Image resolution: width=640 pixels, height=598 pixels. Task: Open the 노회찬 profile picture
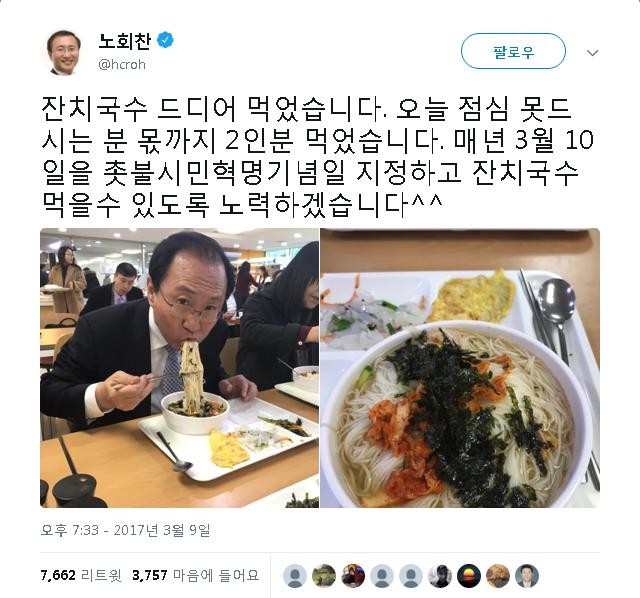click(64, 53)
